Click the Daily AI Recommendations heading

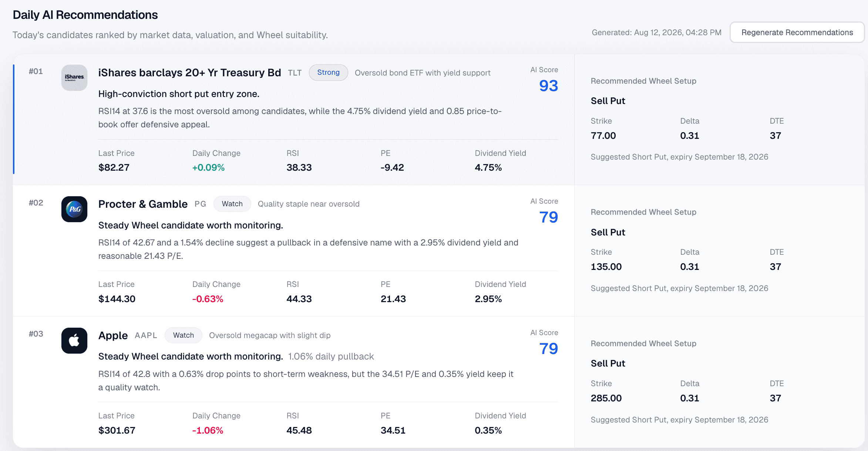(x=85, y=15)
